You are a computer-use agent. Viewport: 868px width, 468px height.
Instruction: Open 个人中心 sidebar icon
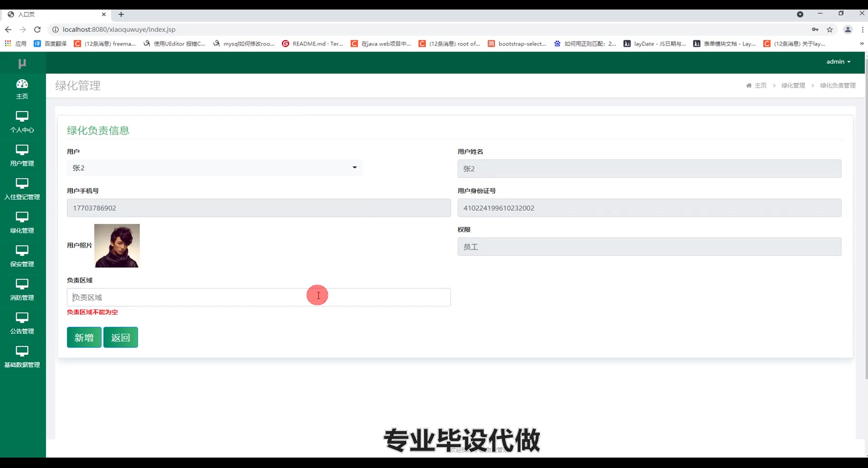[22, 117]
